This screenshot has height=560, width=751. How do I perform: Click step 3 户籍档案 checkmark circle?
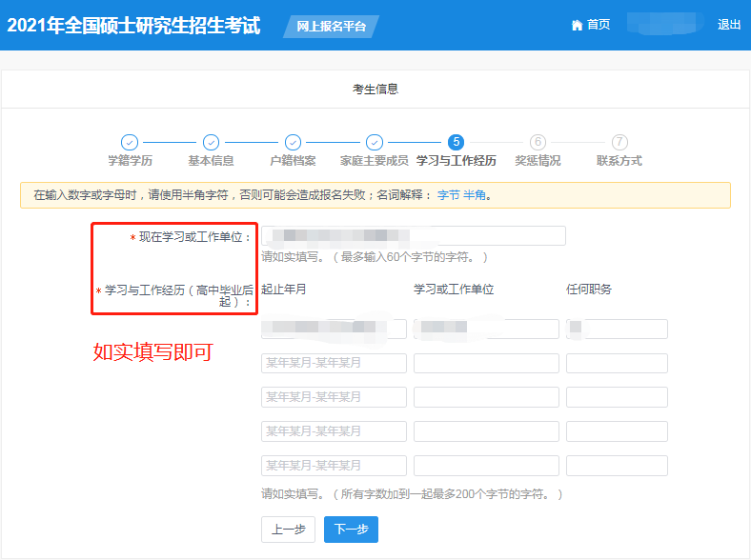pyautogui.click(x=293, y=142)
